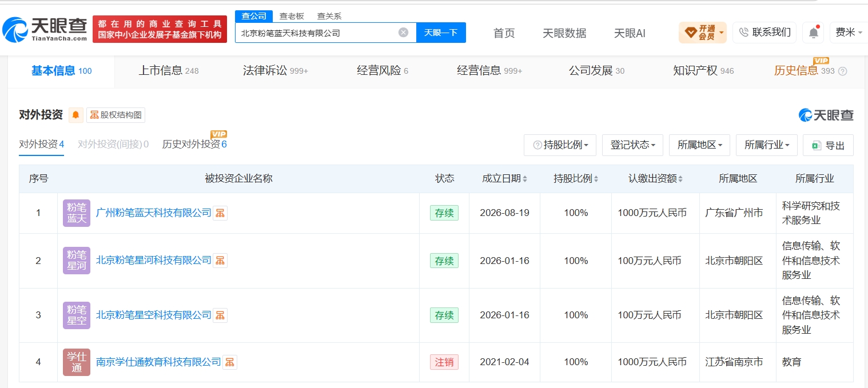Switch to 查关系 search tab
Screen dimensions: 868x388
[329, 16]
